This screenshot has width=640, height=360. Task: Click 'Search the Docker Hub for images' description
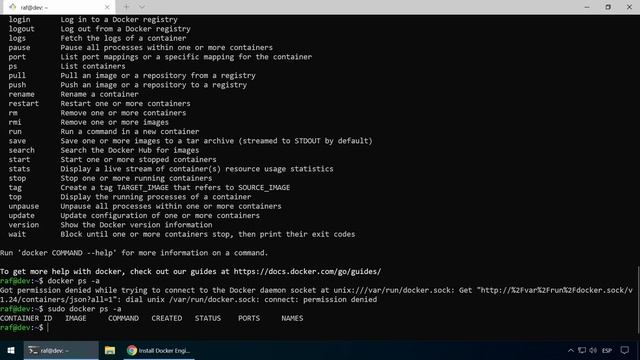pyautogui.click(x=130, y=151)
